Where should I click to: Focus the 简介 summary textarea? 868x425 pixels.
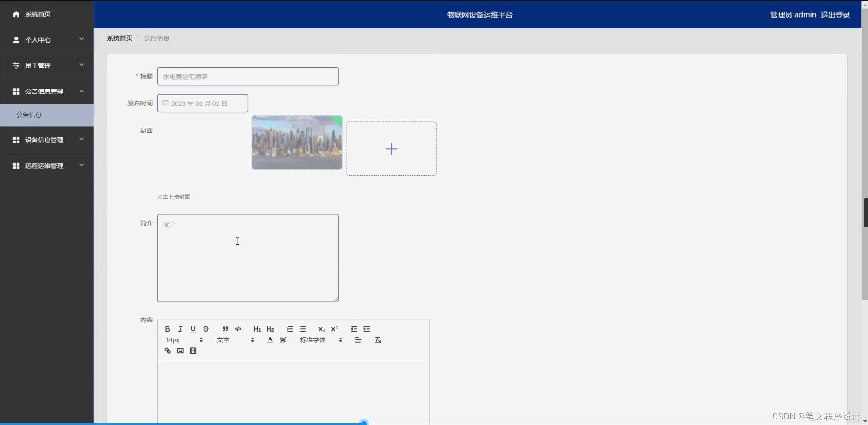[x=248, y=258]
